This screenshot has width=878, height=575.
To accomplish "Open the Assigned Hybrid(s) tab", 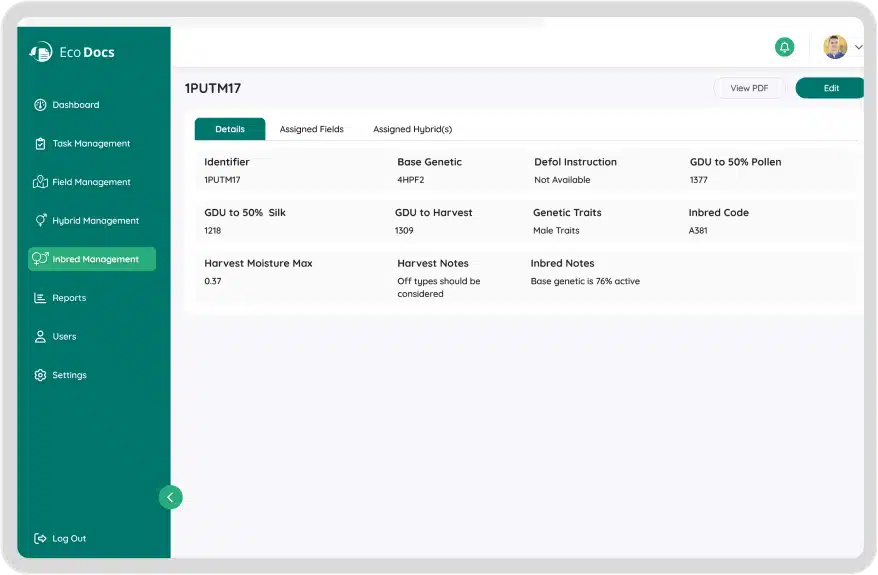I will pyautogui.click(x=412, y=129).
